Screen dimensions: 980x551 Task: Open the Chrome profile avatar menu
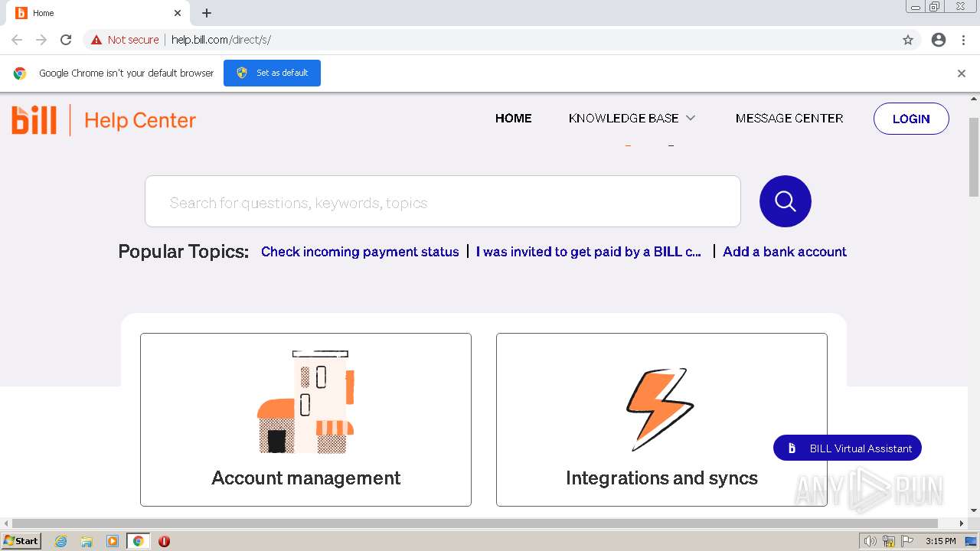(939, 40)
